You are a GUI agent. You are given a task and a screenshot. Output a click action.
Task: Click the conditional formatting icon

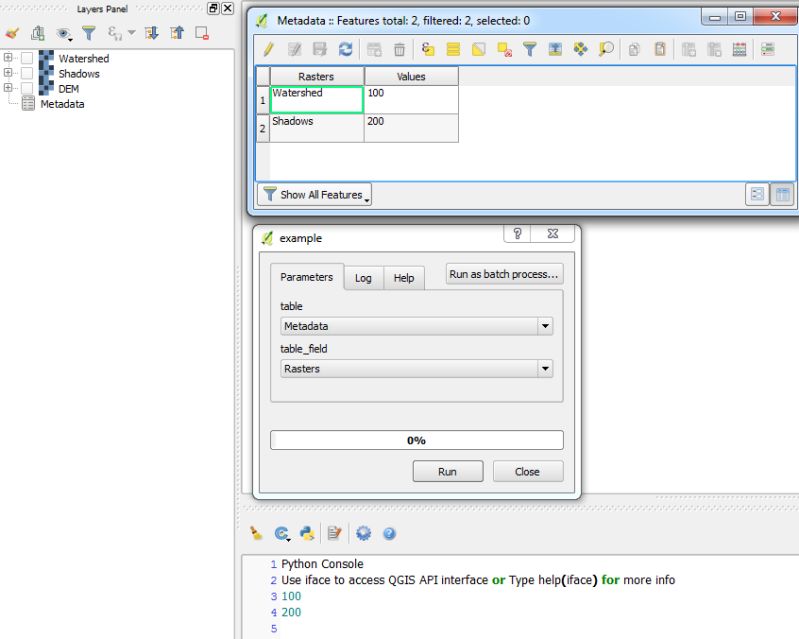(x=767, y=49)
